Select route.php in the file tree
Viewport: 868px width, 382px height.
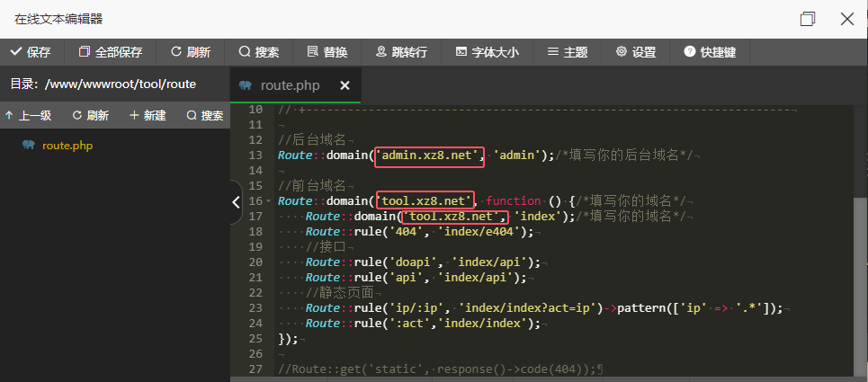pyautogui.click(x=67, y=146)
